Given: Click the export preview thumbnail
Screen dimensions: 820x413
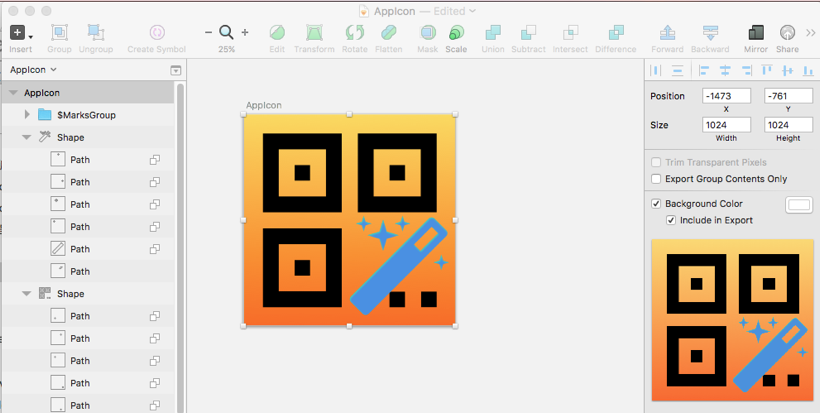Looking at the screenshot, I should [732, 320].
